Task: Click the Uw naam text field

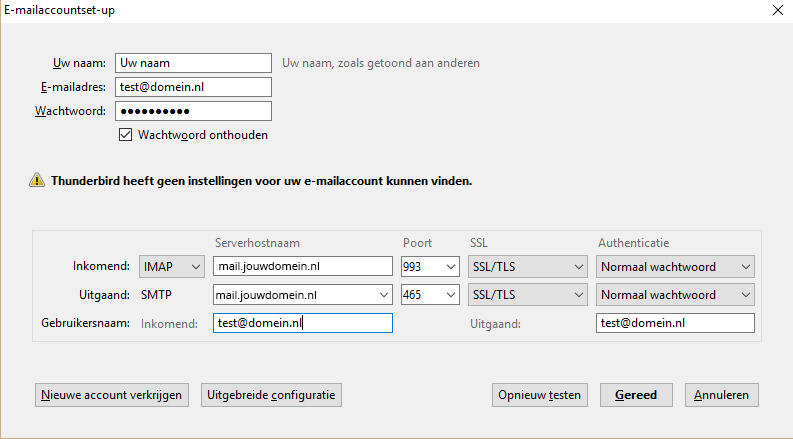Action: (x=193, y=63)
